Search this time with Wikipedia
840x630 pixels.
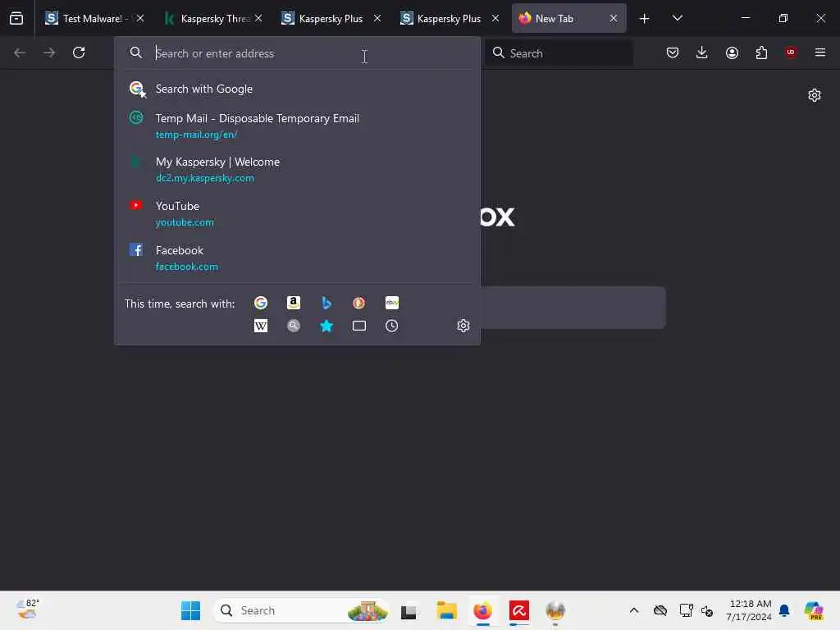tap(260, 326)
